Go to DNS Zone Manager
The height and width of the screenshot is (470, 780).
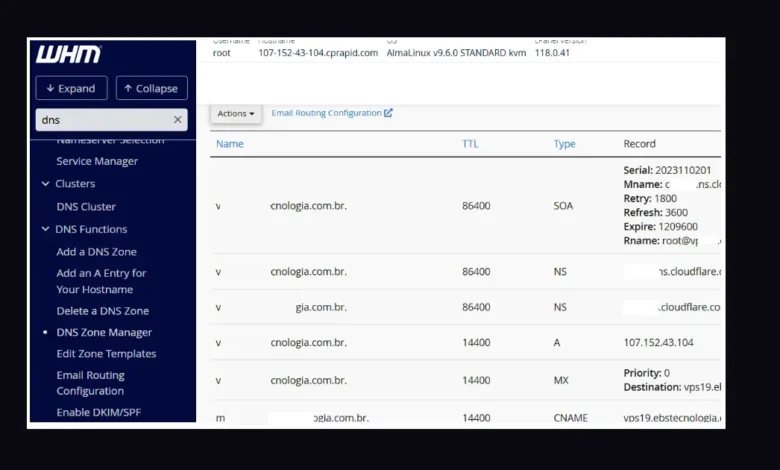(104, 332)
